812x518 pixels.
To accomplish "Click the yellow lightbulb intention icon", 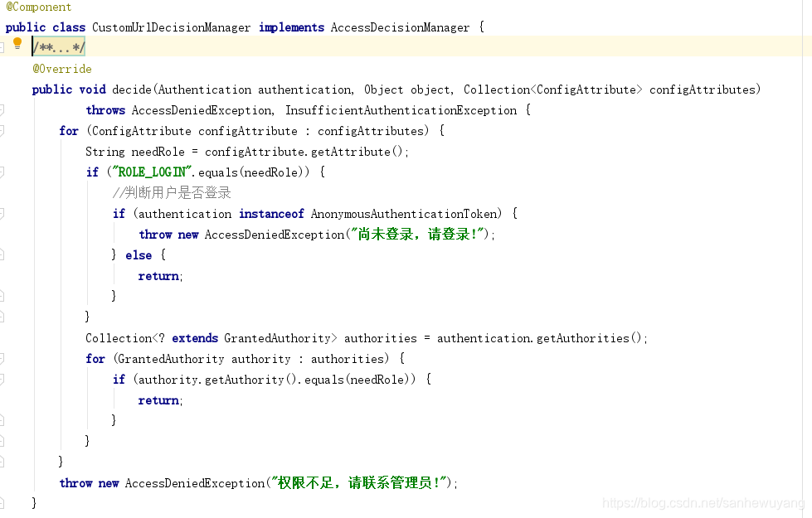I will 17,43.
